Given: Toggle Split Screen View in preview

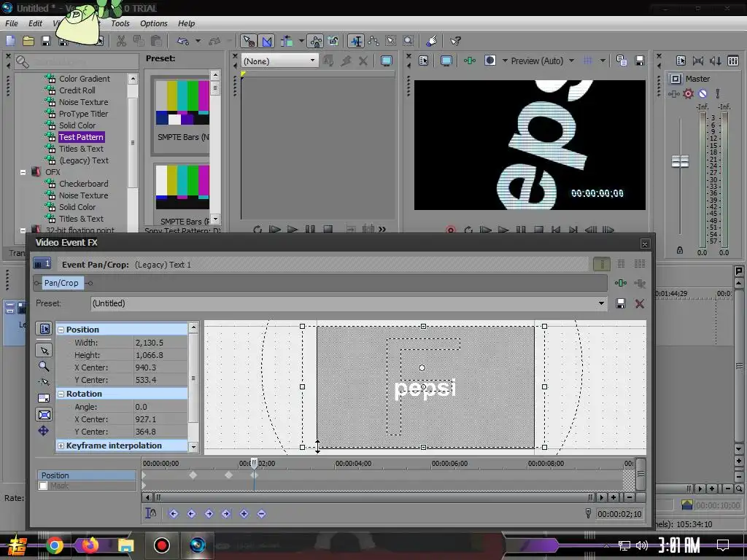Looking at the screenshot, I should pos(489,61).
